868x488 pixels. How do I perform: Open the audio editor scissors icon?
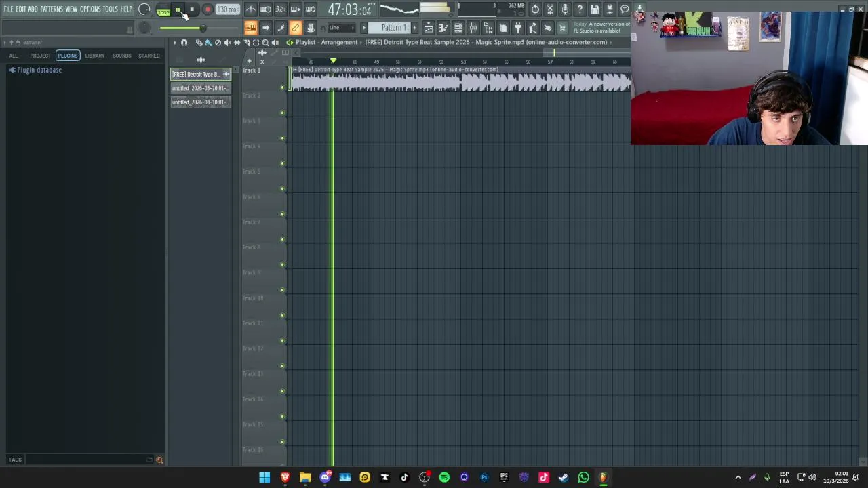[x=550, y=9]
